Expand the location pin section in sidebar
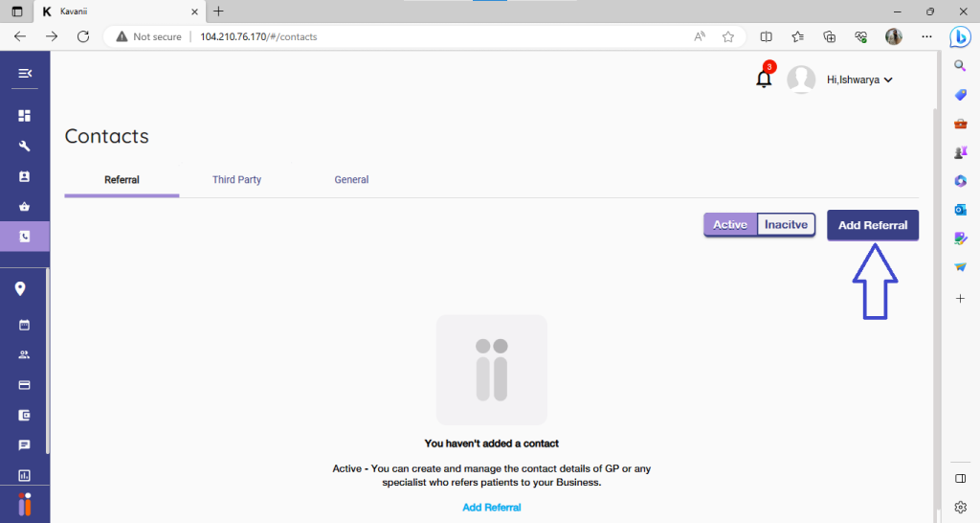This screenshot has width=980, height=523. point(20,289)
